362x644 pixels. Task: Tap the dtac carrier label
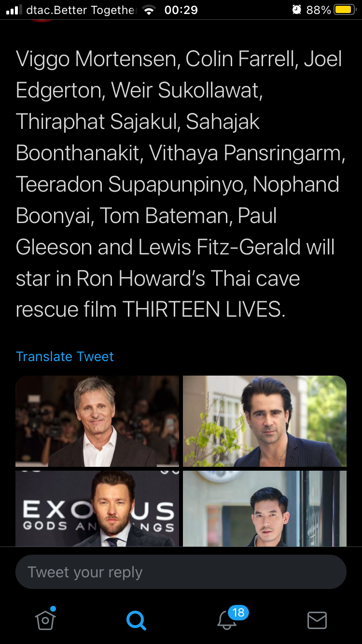click(x=81, y=10)
